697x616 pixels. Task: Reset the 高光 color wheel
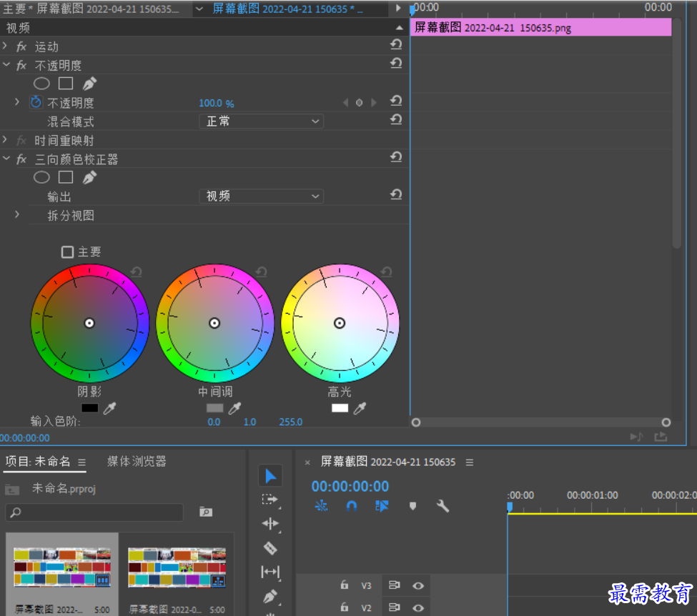(386, 272)
